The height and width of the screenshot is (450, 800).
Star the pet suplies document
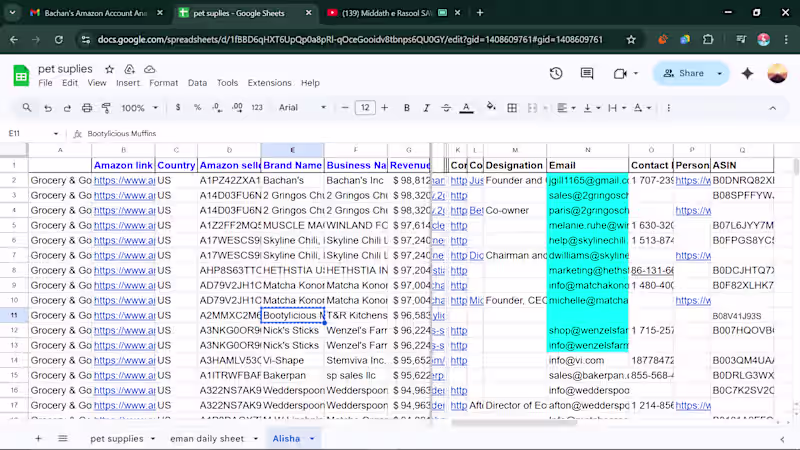coord(109,69)
